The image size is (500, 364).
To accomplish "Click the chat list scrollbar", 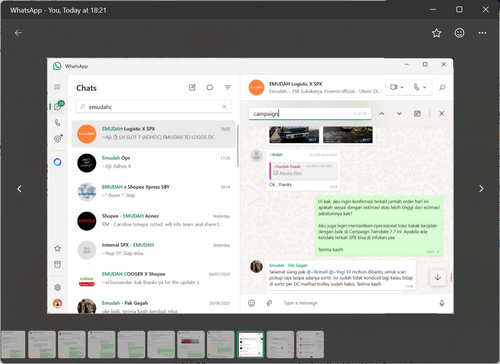I will 238,146.
